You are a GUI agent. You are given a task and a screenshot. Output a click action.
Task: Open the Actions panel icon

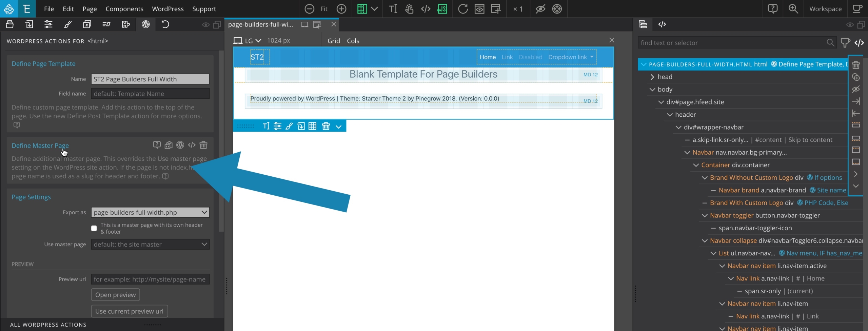[x=106, y=24]
